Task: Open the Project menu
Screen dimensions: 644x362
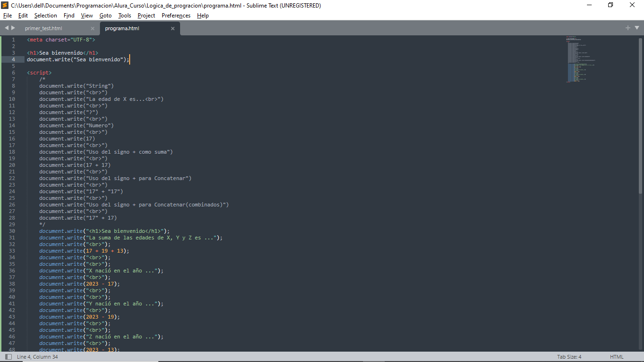Action: pyautogui.click(x=146, y=16)
